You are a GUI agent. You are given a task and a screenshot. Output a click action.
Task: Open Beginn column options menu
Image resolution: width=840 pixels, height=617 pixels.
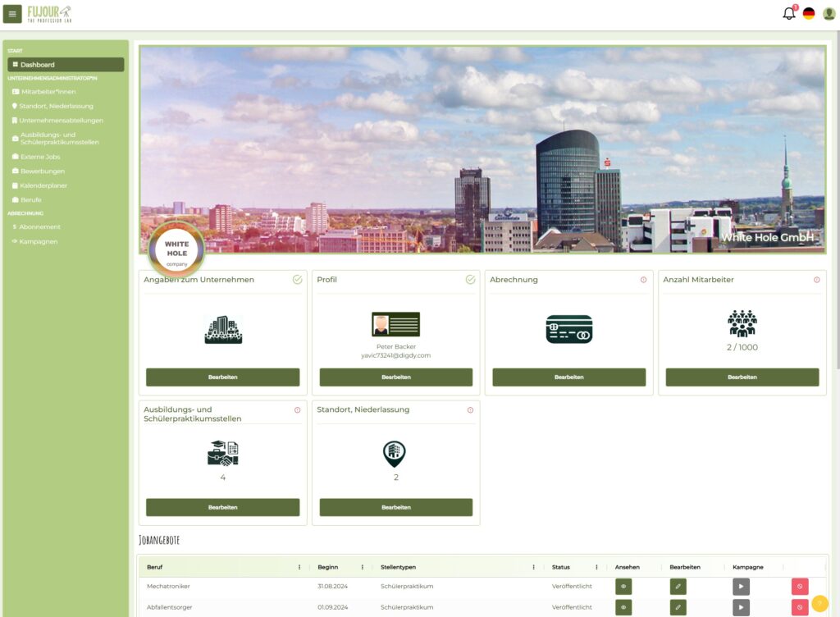[362, 567]
